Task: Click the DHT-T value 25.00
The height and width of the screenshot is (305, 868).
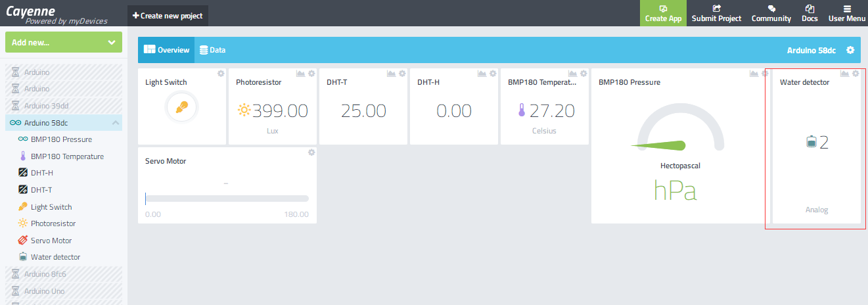Action: click(363, 111)
